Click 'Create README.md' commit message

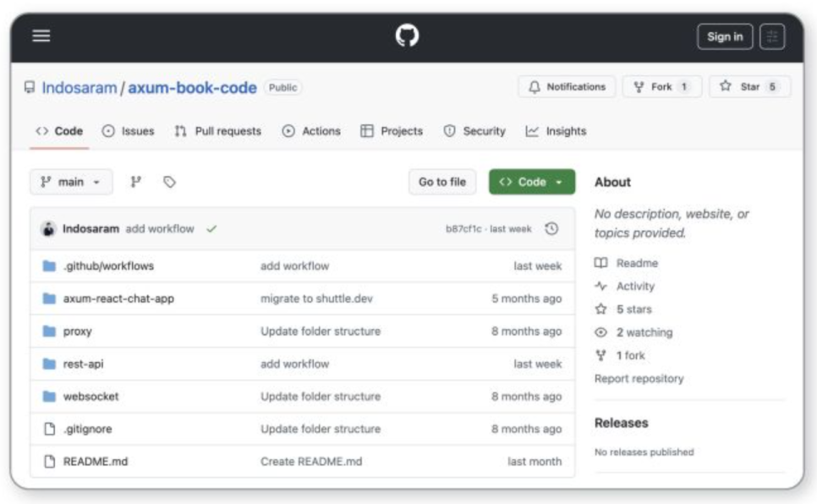point(311,461)
